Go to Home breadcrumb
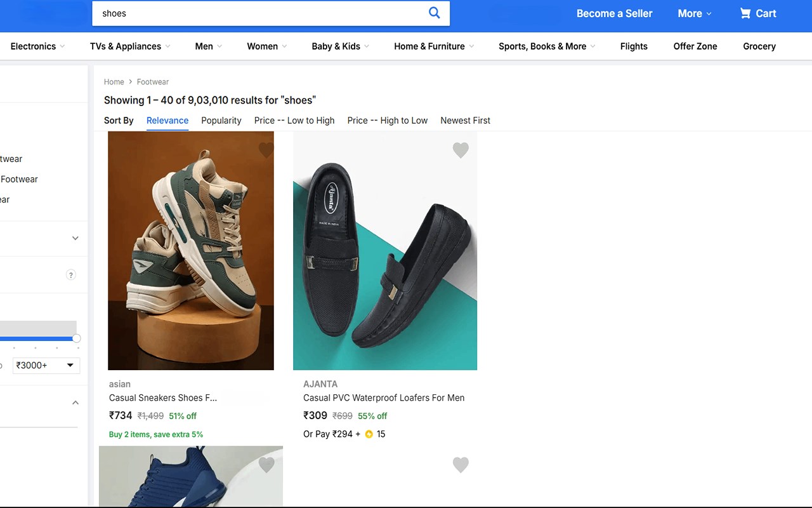The height and width of the screenshot is (508, 812). [x=114, y=82]
